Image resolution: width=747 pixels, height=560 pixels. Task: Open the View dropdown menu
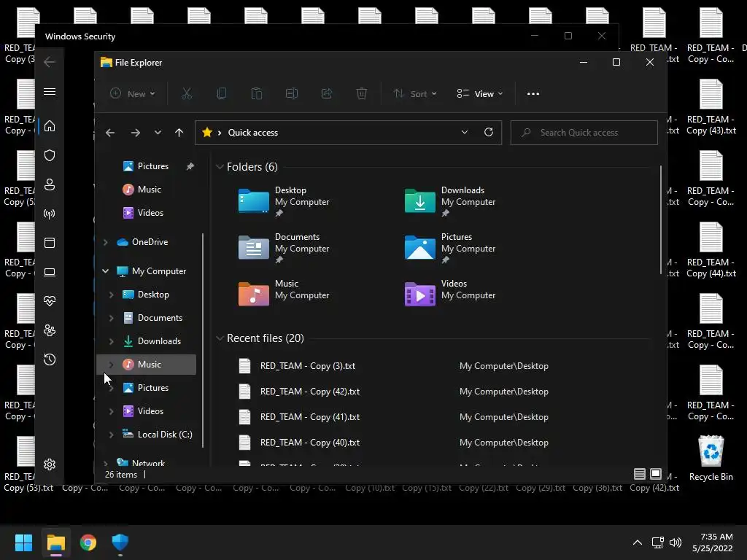(x=480, y=94)
